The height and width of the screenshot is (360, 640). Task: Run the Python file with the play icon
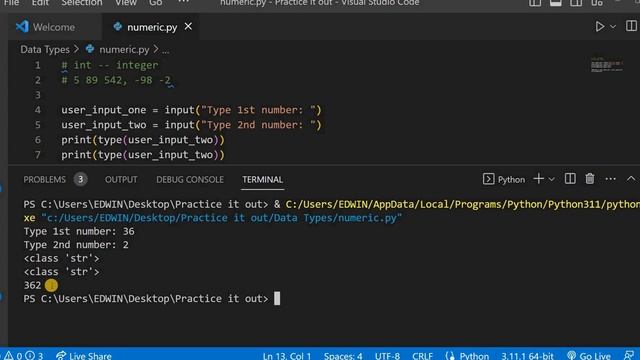(x=599, y=27)
